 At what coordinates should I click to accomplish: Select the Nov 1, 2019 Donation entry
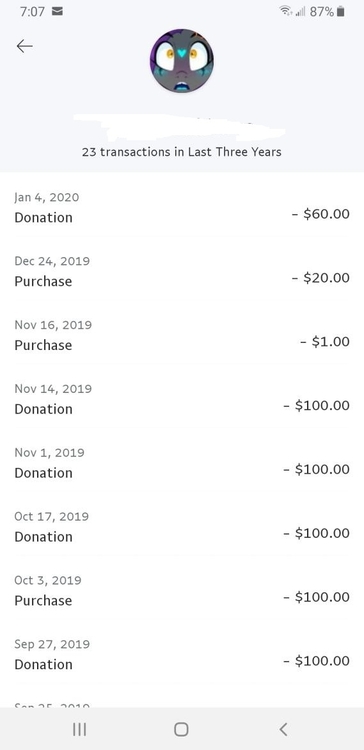pyautogui.click(x=182, y=463)
